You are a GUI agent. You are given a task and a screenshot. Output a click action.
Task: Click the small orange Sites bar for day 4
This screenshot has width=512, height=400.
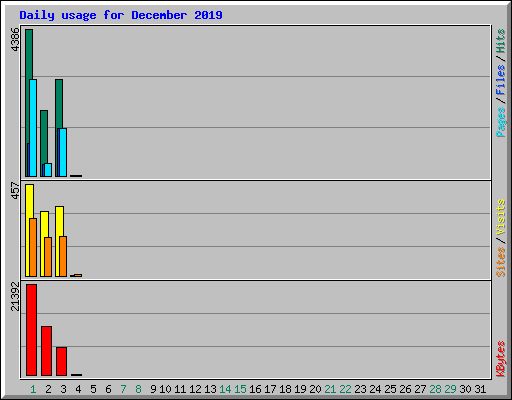(78, 275)
